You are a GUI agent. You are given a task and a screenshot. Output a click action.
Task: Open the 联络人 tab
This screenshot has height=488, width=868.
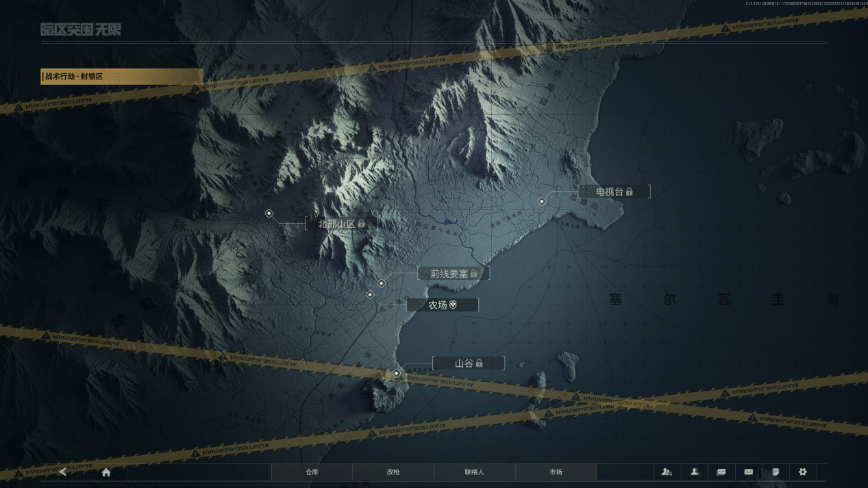click(475, 472)
